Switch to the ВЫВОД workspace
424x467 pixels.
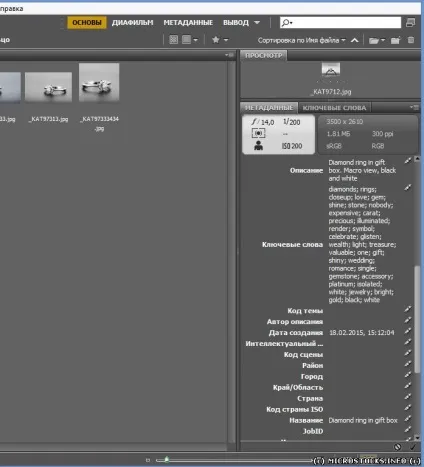(x=236, y=23)
